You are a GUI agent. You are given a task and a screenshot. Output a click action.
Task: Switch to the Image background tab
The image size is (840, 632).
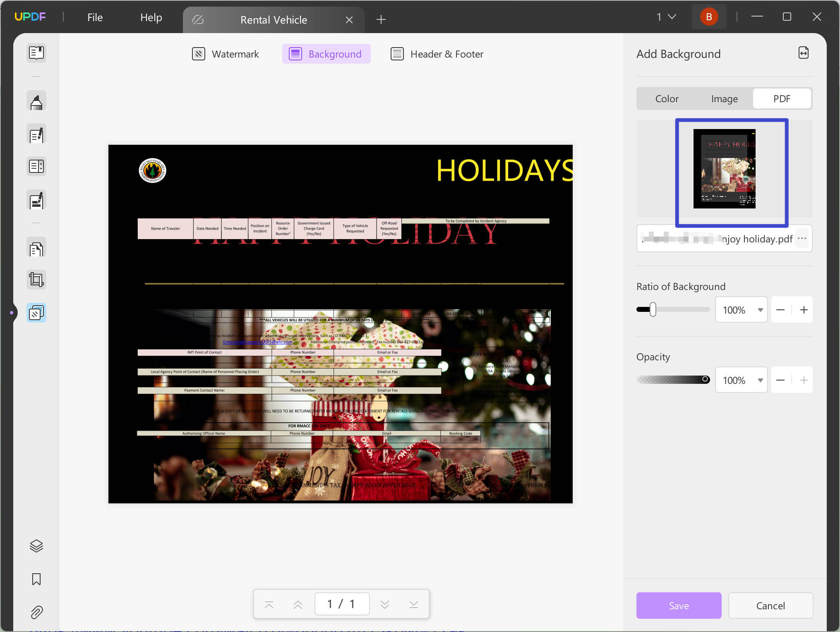coord(724,98)
